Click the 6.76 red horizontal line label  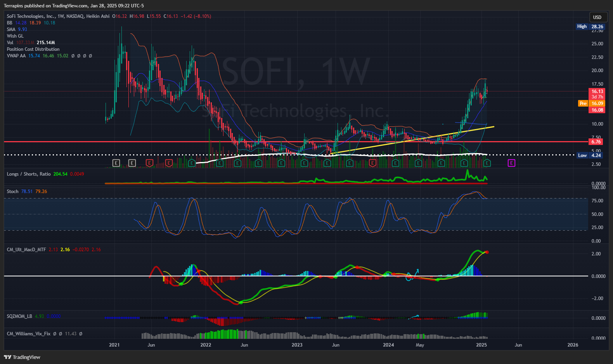point(596,142)
